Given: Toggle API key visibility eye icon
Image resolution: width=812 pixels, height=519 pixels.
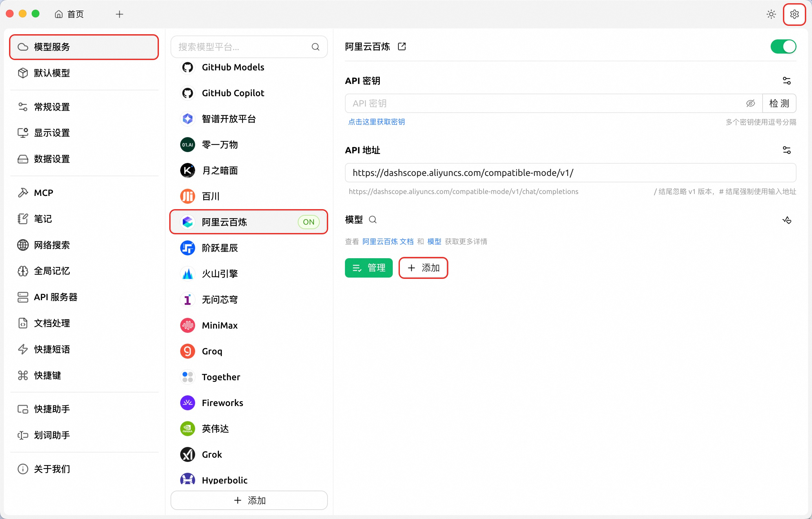Looking at the screenshot, I should point(750,104).
